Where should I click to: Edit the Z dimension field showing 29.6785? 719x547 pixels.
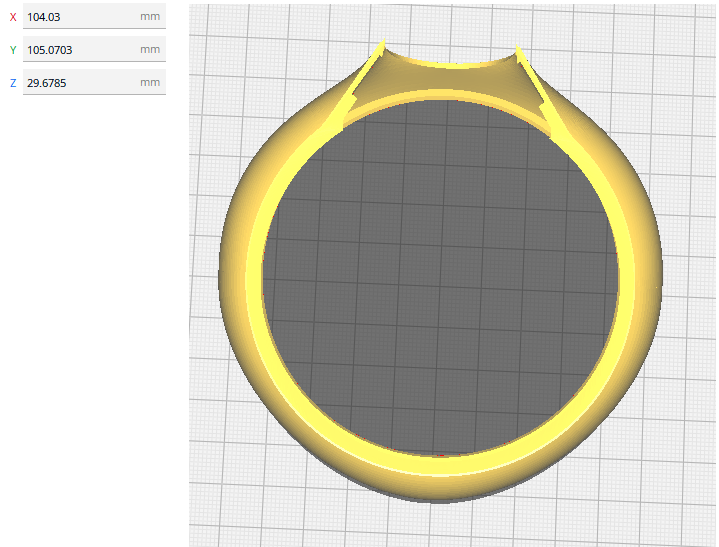[94, 83]
